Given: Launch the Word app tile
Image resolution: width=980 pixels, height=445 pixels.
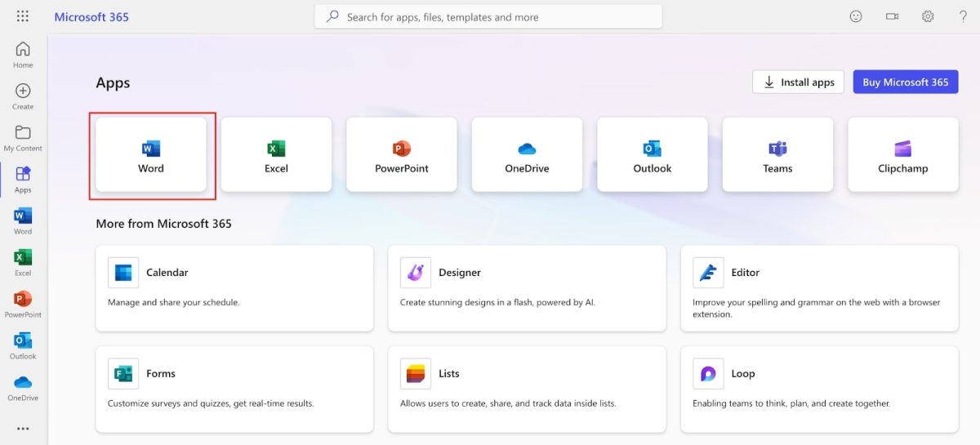Looking at the screenshot, I should [x=151, y=155].
